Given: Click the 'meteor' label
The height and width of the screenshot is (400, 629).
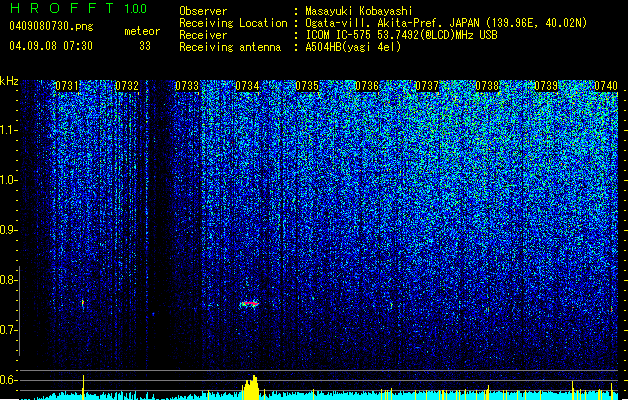Looking at the screenshot, I should coord(142,31).
